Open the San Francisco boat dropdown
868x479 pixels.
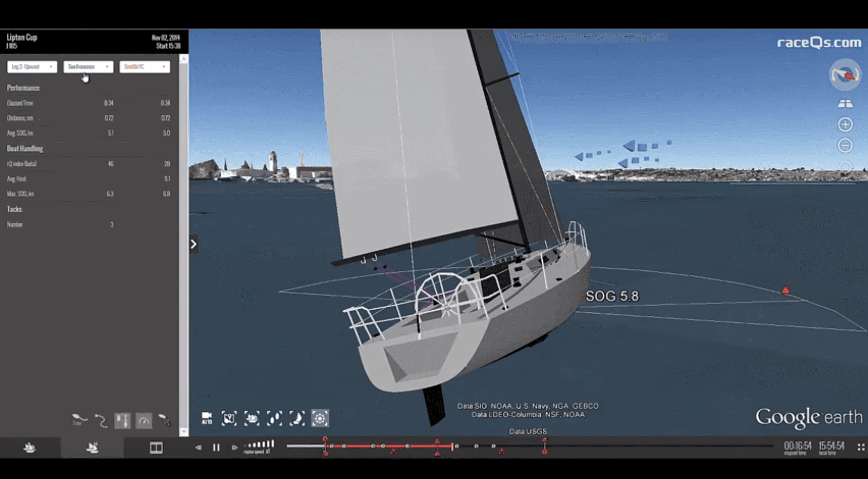pos(88,67)
